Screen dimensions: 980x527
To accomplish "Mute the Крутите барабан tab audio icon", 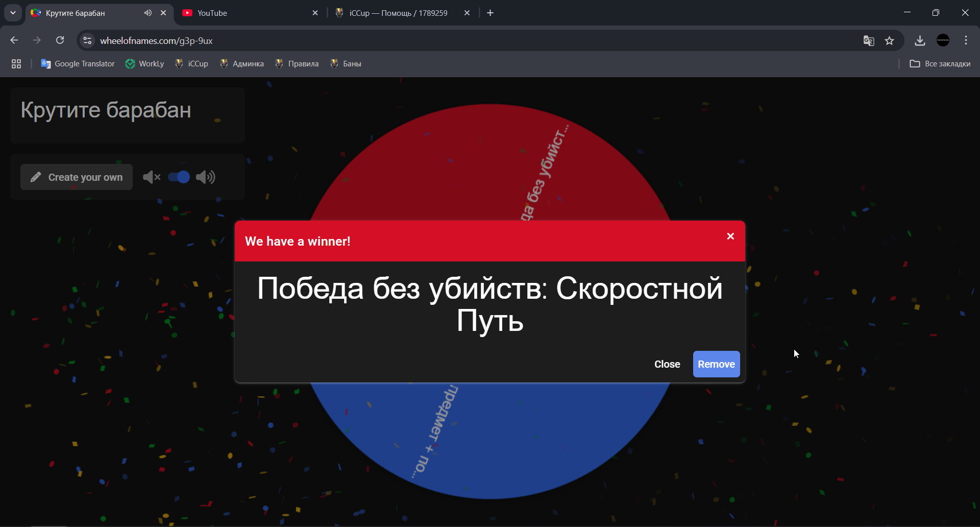I will coord(148,13).
